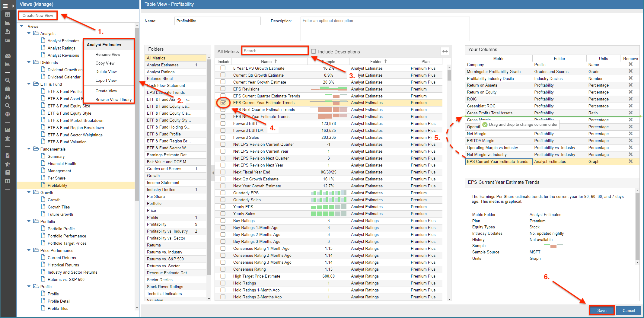Image resolution: width=644 pixels, height=318 pixels.
Task: Check the Forward EBITDA include checkbox
Action: coord(223,130)
